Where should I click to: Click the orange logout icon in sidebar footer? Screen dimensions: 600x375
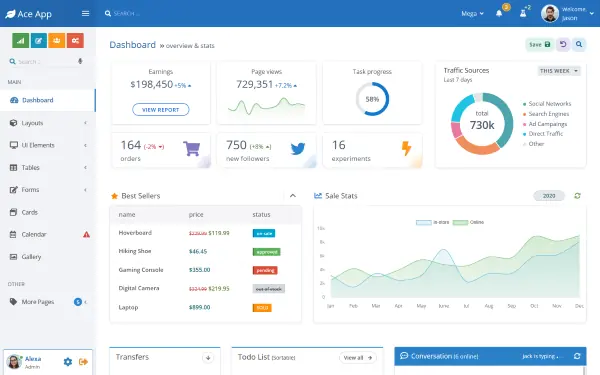83,362
